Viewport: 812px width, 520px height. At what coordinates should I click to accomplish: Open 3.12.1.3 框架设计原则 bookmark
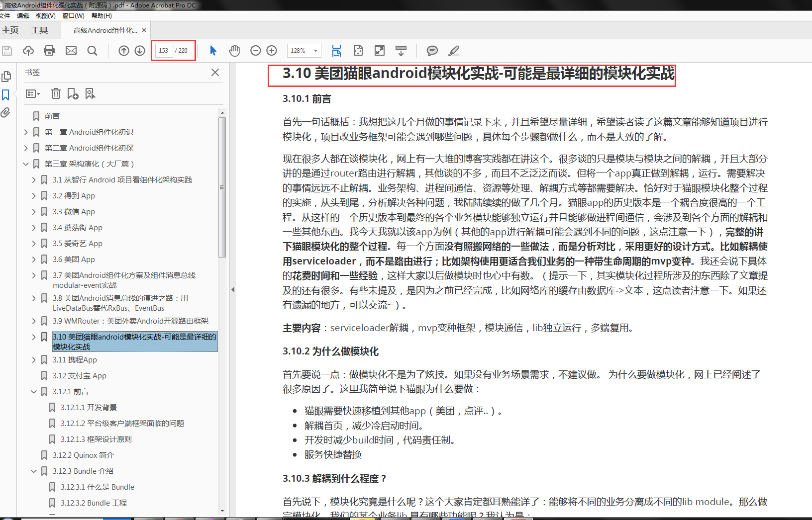tap(96, 439)
